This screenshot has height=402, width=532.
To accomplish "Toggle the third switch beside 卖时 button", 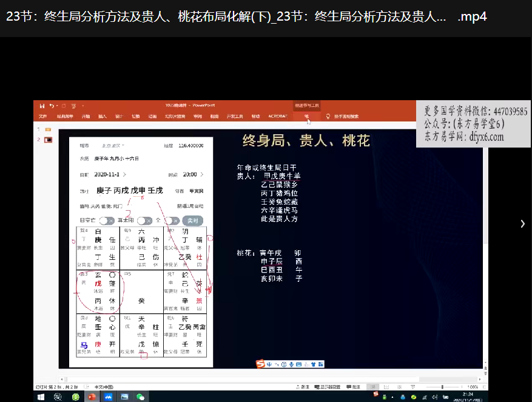I will 172,221.
